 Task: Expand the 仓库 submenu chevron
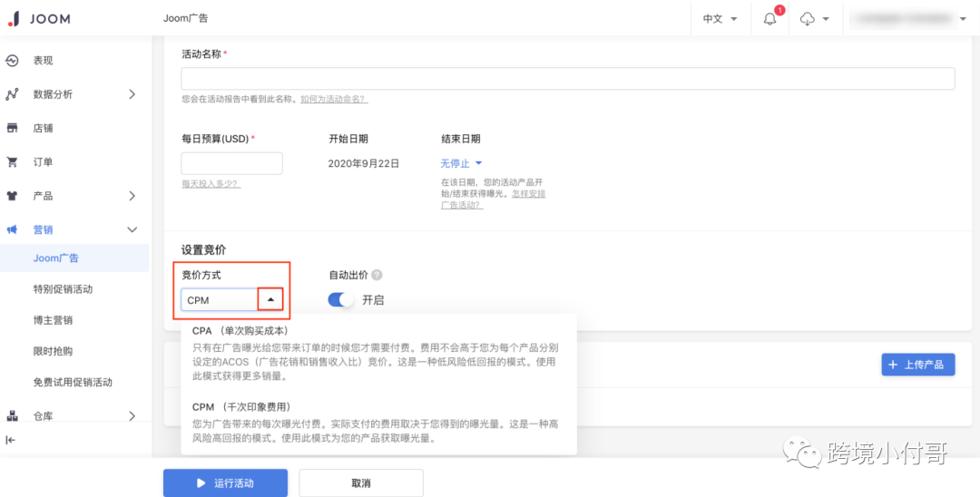tap(132, 415)
